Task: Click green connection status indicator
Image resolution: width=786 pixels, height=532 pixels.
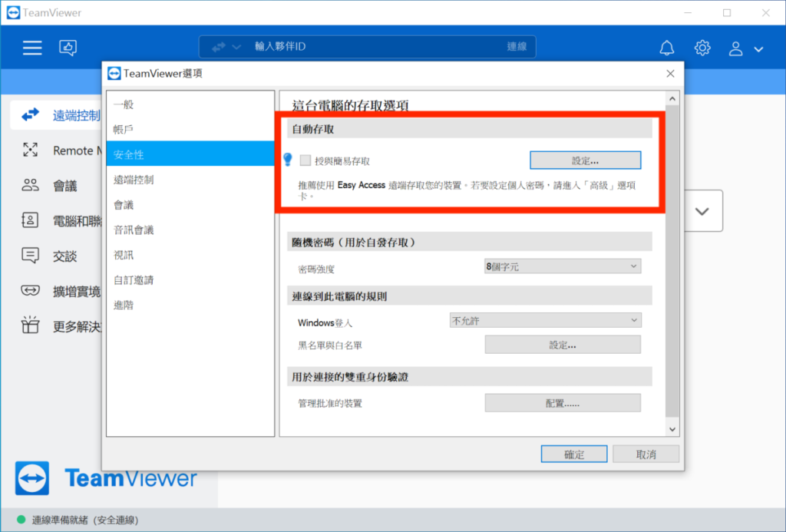Action: coord(21,520)
